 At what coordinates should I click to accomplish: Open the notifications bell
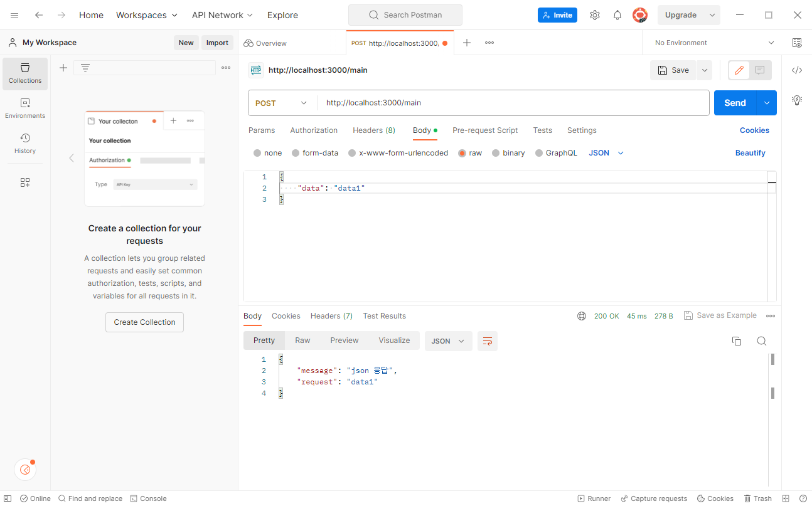coord(617,15)
